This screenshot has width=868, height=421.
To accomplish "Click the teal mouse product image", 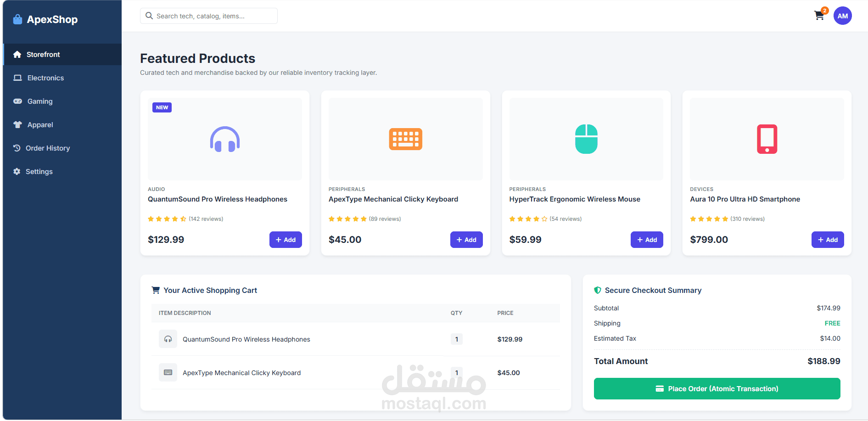I will pos(586,139).
